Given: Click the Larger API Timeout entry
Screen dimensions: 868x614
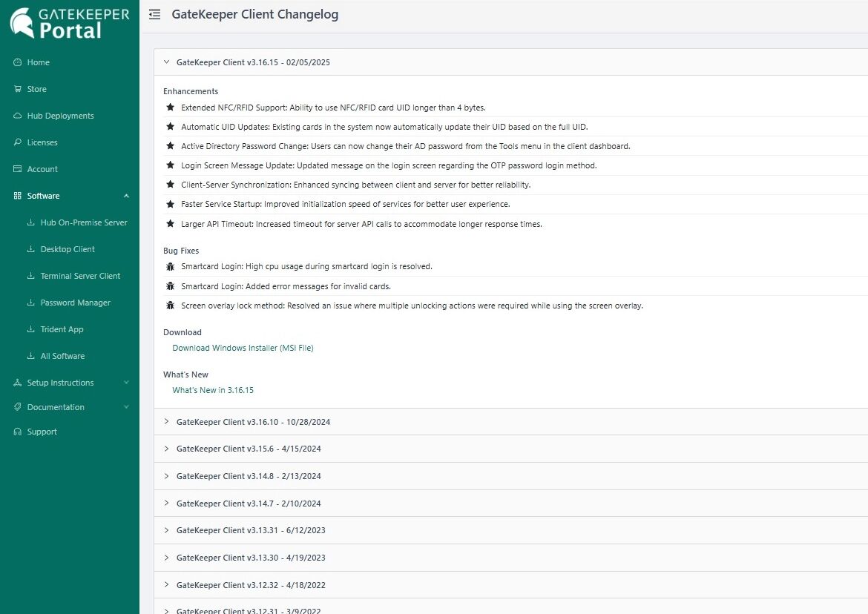Looking at the screenshot, I should (x=361, y=224).
